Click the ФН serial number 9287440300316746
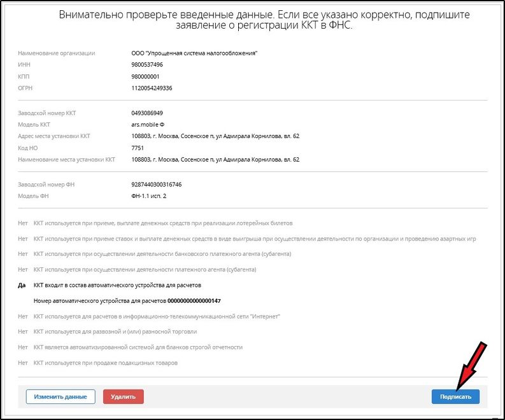 [x=156, y=185]
